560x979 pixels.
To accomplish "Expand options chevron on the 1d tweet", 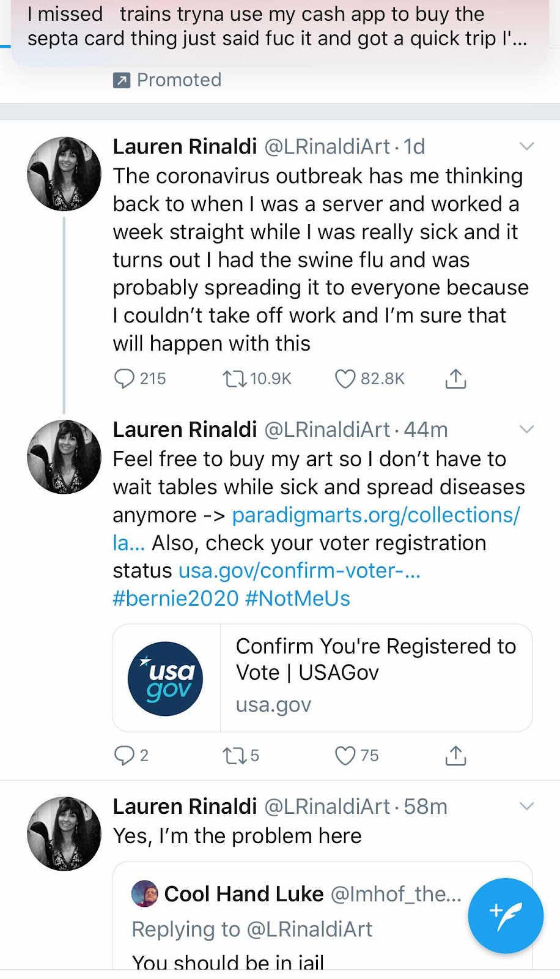I will (526, 146).
